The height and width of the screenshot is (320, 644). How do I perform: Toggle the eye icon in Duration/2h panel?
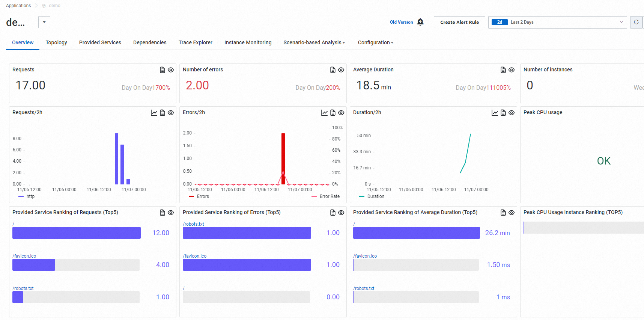(512, 113)
